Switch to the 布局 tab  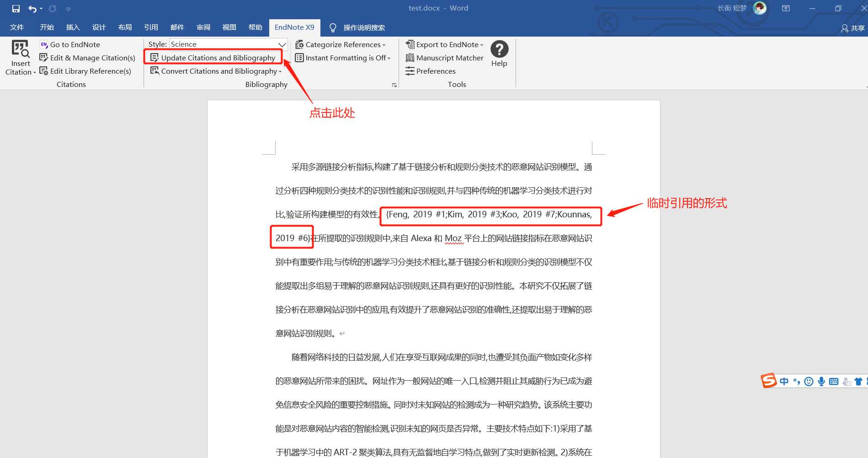coord(125,27)
